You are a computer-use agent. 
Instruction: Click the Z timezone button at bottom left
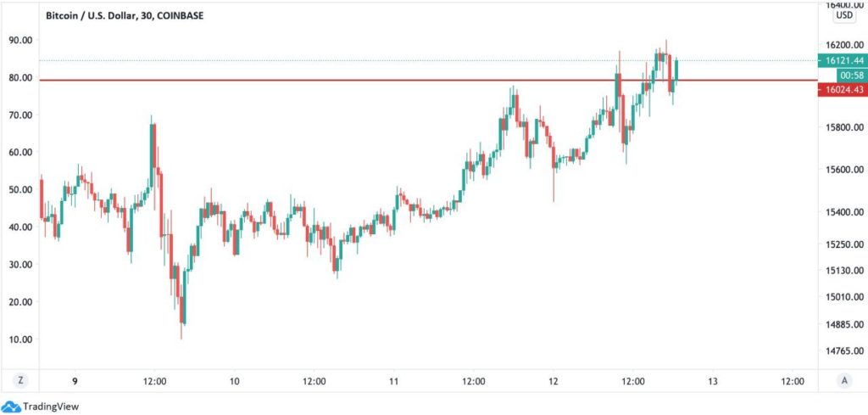click(20, 381)
